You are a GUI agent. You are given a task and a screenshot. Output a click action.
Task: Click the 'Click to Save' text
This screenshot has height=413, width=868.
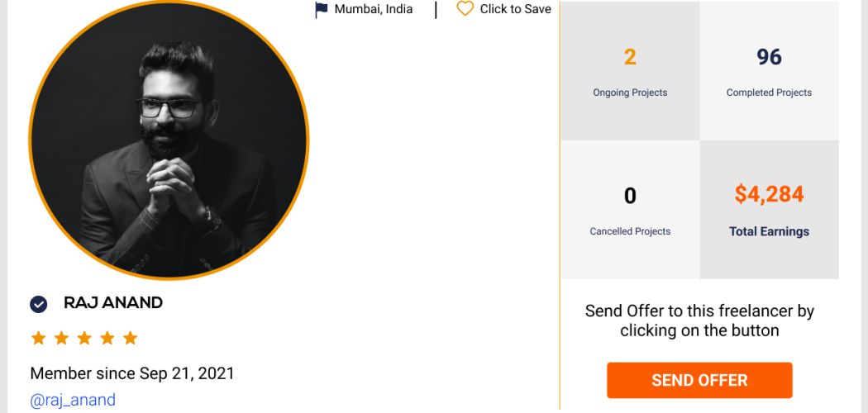click(x=515, y=10)
